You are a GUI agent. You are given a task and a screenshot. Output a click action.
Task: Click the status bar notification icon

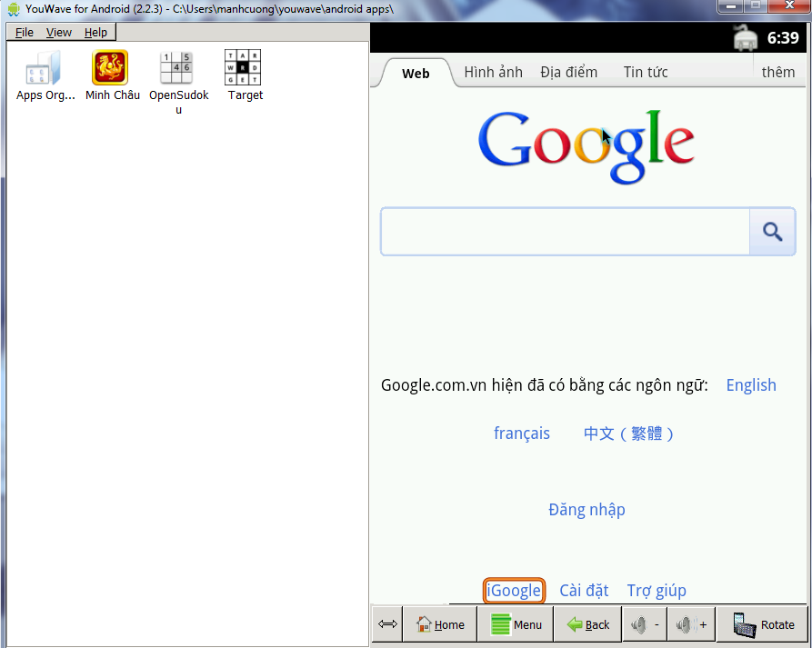click(746, 38)
